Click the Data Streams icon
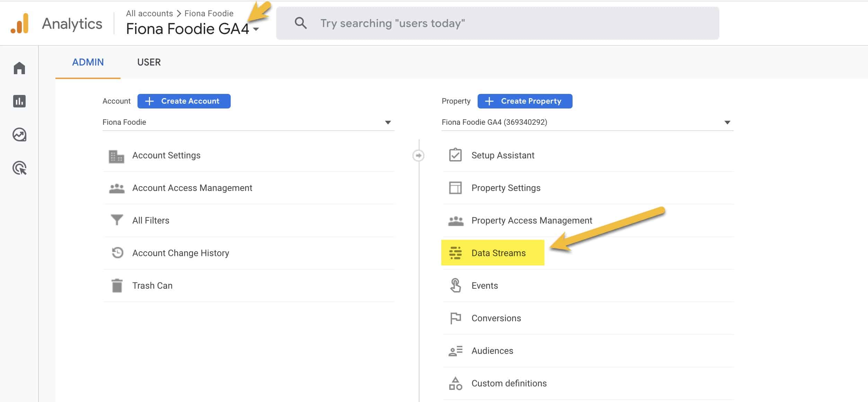The image size is (868, 402). click(455, 253)
